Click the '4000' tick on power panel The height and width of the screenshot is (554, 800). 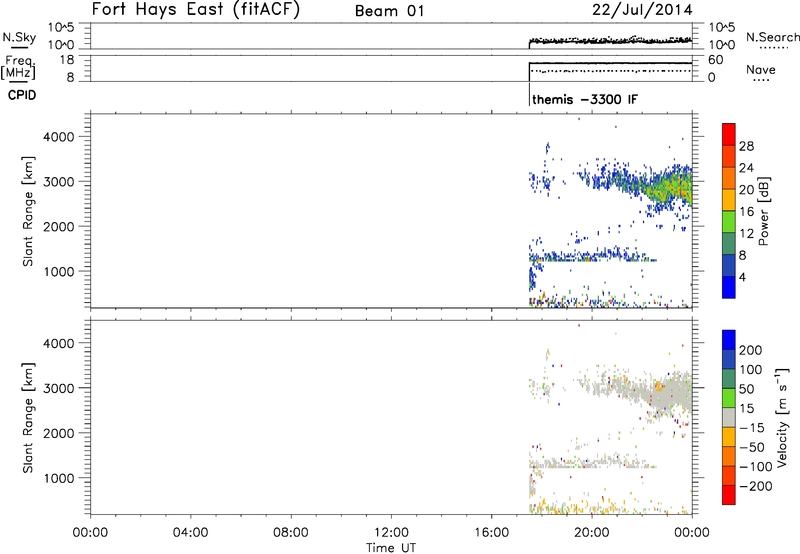58,137
